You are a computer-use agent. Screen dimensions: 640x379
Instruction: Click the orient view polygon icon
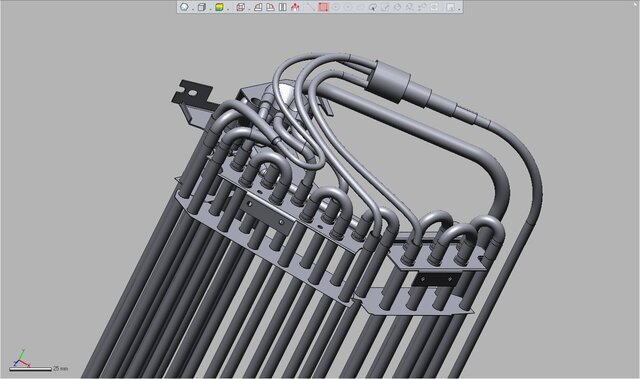tap(184, 7)
